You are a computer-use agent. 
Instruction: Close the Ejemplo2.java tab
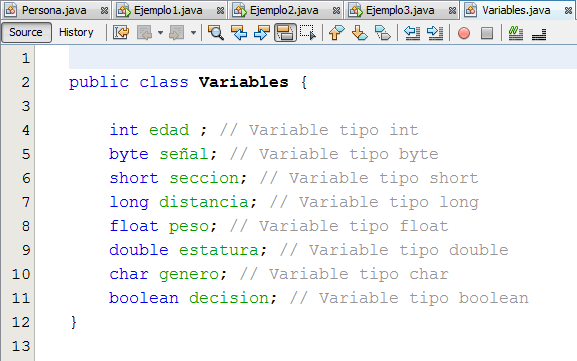[336, 11]
